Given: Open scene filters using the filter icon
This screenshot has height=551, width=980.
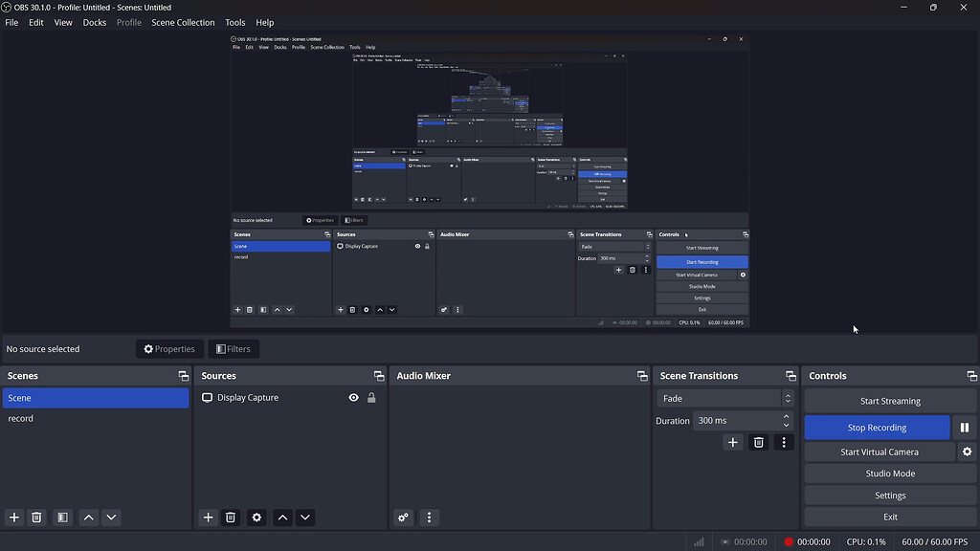Looking at the screenshot, I should pos(62,518).
